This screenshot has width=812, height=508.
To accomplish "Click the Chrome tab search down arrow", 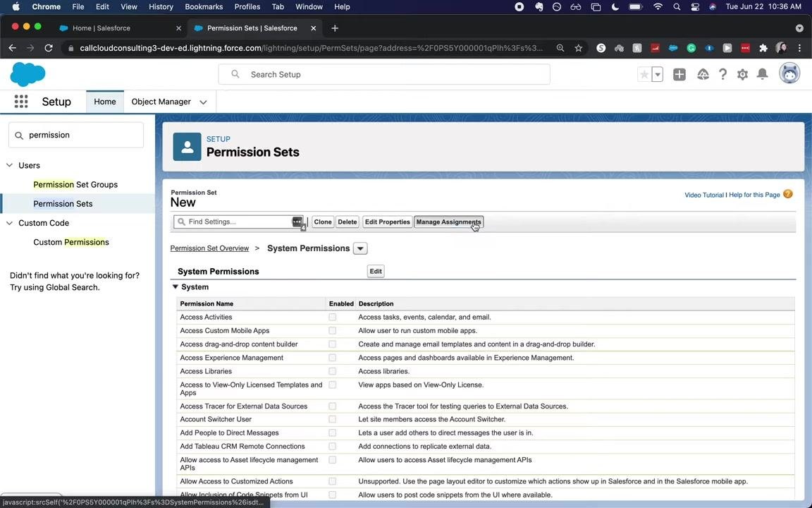I will pos(799,28).
